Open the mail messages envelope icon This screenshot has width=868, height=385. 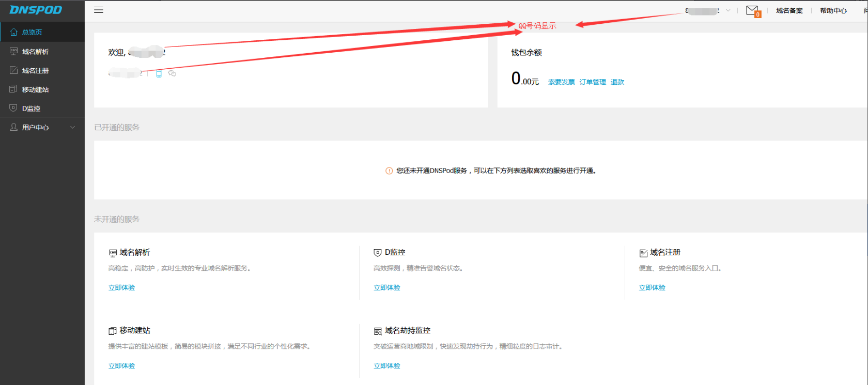(x=752, y=10)
